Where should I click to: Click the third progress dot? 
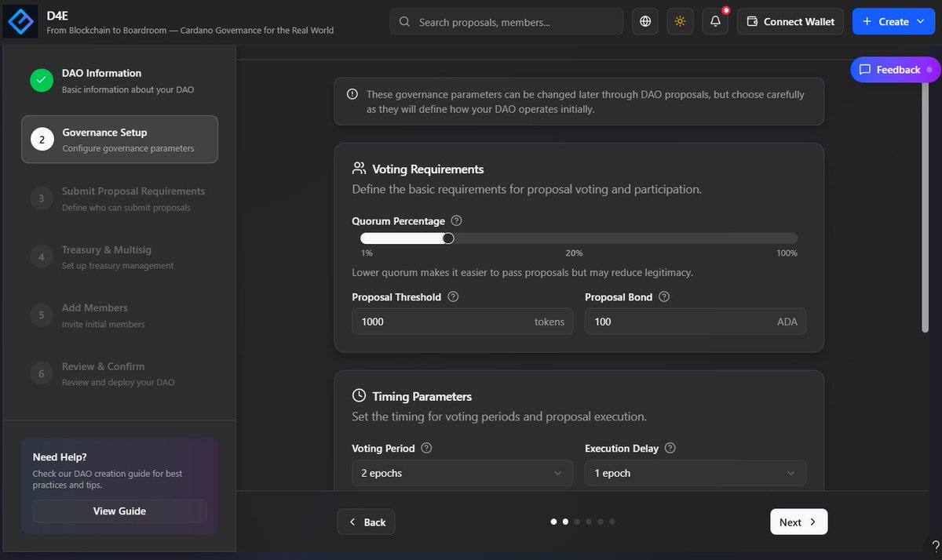(x=577, y=522)
